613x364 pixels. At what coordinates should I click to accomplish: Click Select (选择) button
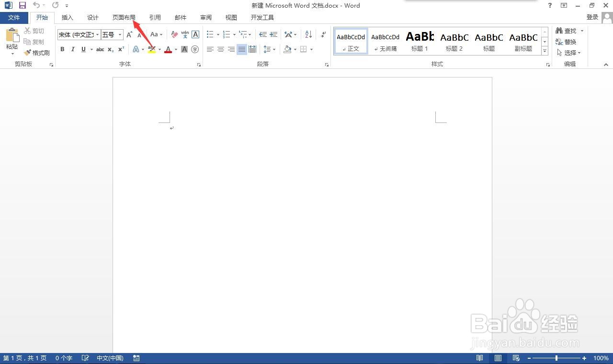point(569,53)
